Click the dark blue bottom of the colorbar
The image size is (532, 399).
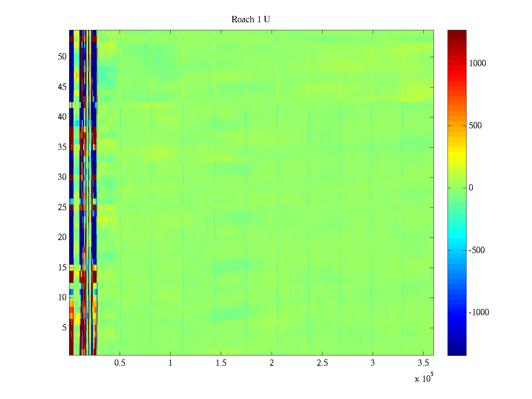coord(457,352)
